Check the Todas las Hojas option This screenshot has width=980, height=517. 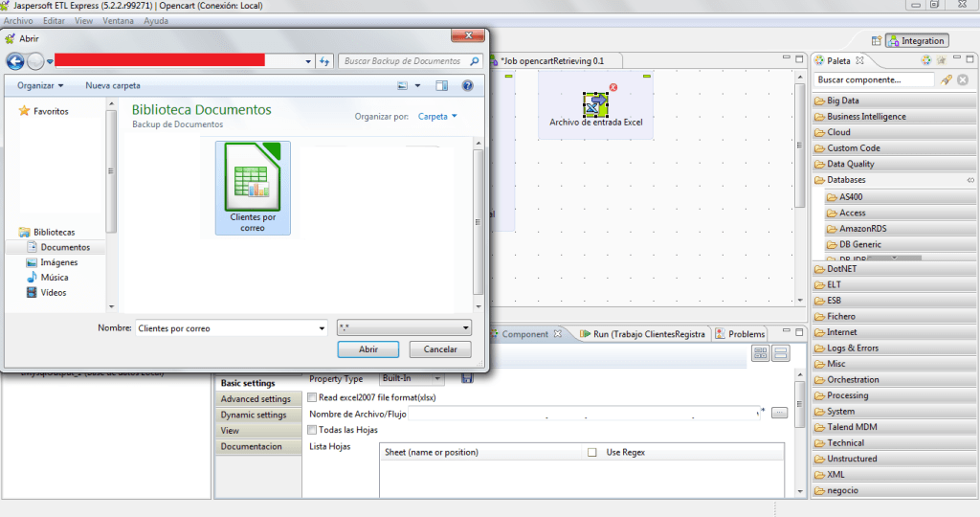313,430
